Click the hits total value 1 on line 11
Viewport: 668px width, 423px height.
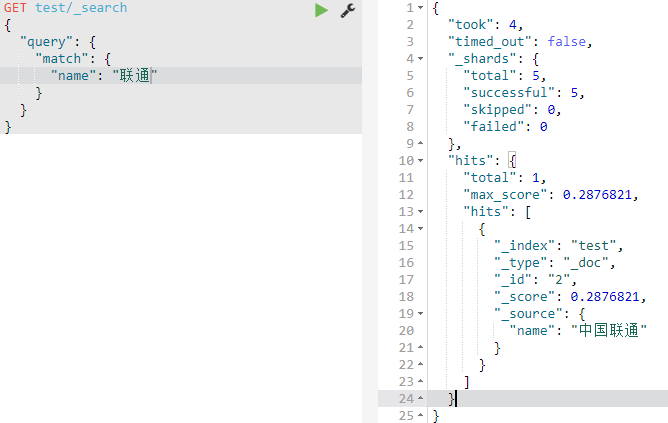536,178
